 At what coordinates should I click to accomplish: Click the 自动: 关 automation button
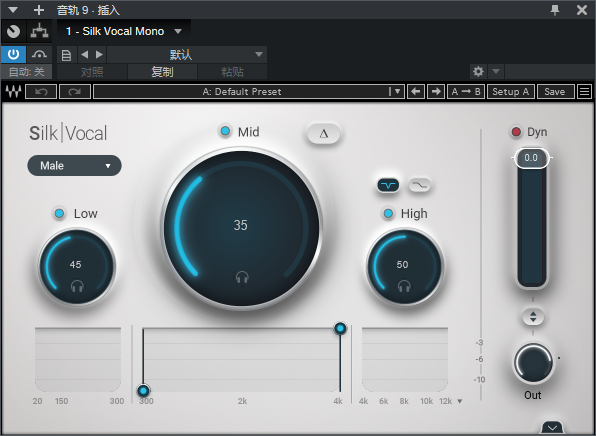pos(26,72)
